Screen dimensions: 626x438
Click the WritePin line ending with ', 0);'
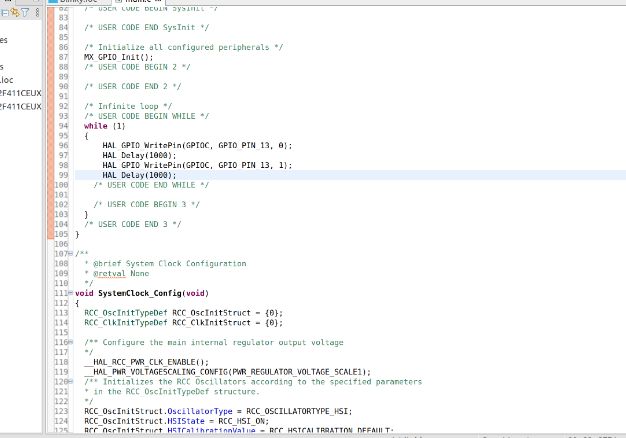tap(197, 145)
